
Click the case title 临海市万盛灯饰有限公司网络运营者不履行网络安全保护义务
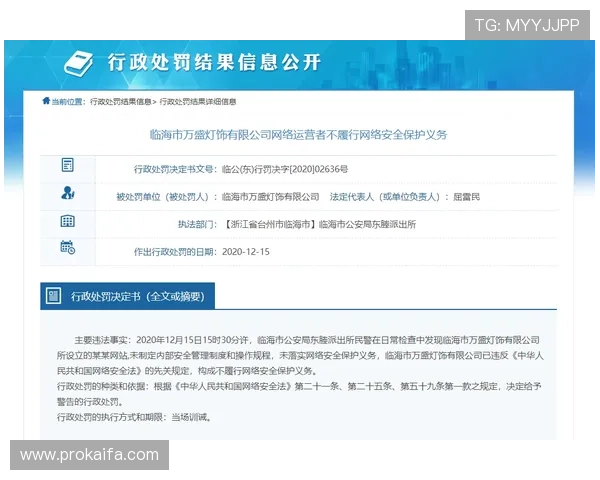pos(298,135)
